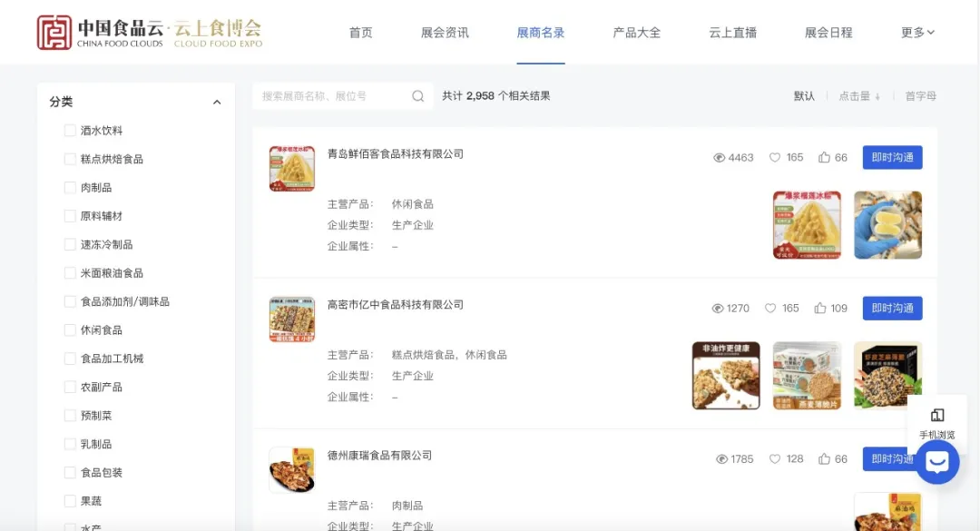Viewport: 980px width, 531px height.
Task: Click 即时沟通 button for 青岛鲜佰客
Action: click(892, 157)
